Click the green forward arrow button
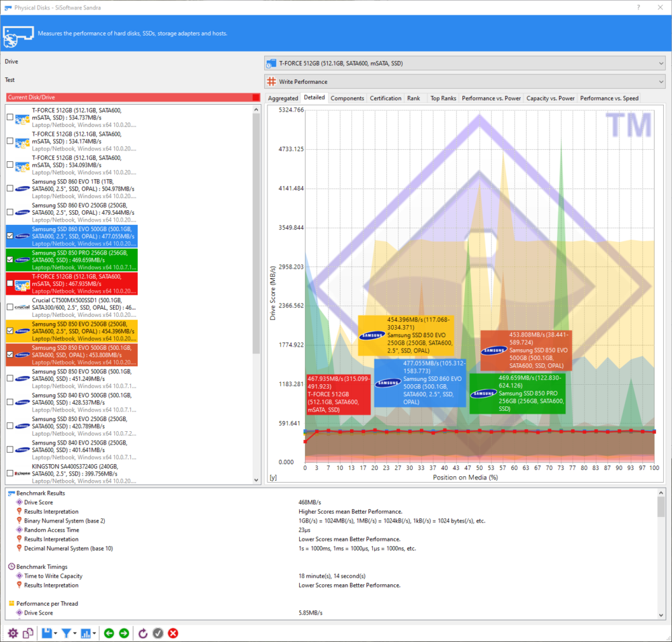Image resolution: width=672 pixels, height=642 pixels. (124, 633)
